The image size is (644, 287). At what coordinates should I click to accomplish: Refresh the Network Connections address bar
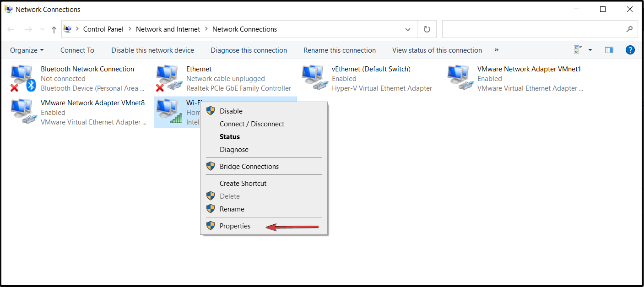[x=427, y=29]
